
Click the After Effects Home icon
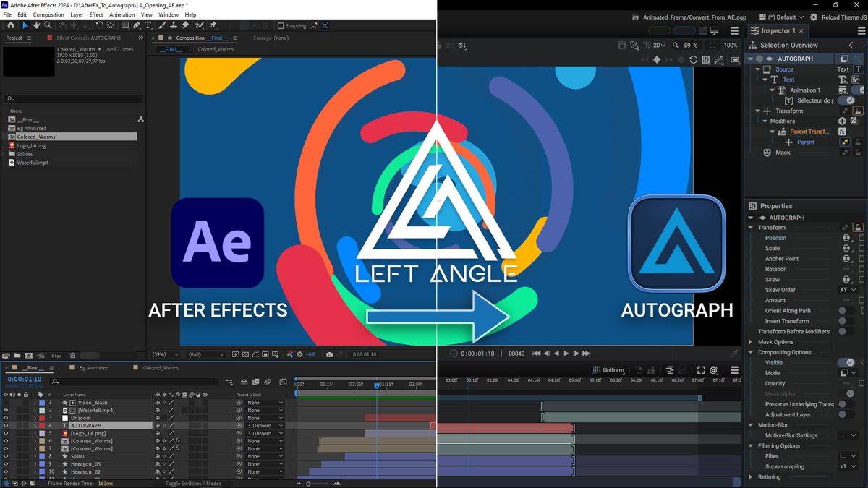tap(11, 25)
